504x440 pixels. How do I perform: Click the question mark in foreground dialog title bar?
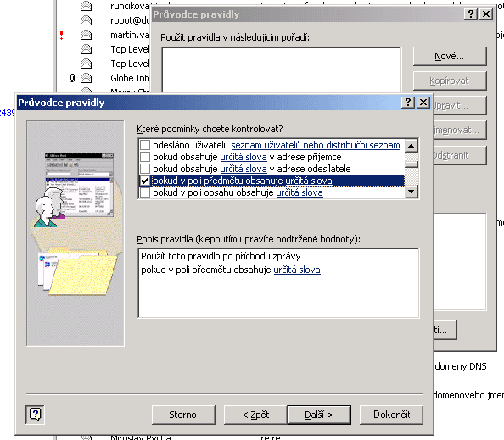408,103
